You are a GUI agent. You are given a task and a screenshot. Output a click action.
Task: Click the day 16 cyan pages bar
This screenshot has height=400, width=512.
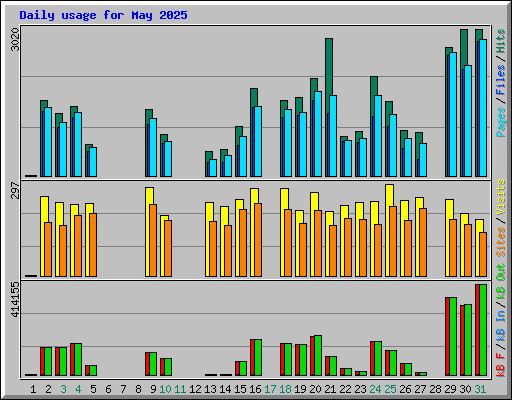[x=258, y=141]
